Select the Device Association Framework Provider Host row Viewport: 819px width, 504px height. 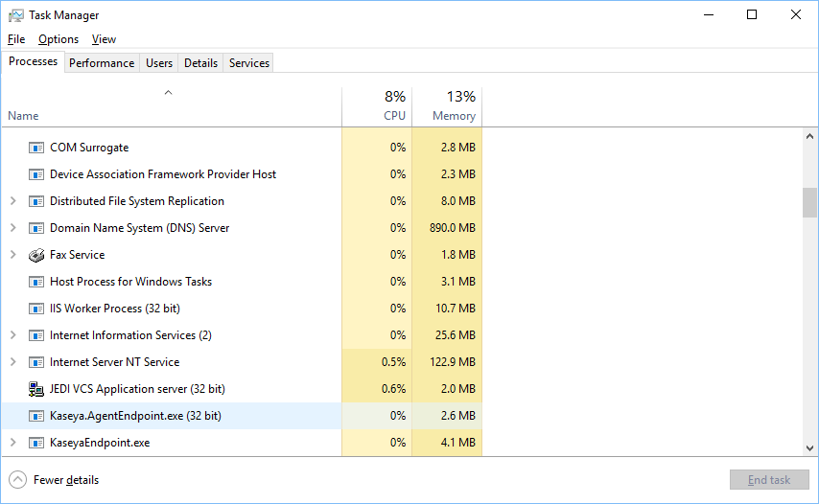click(163, 174)
